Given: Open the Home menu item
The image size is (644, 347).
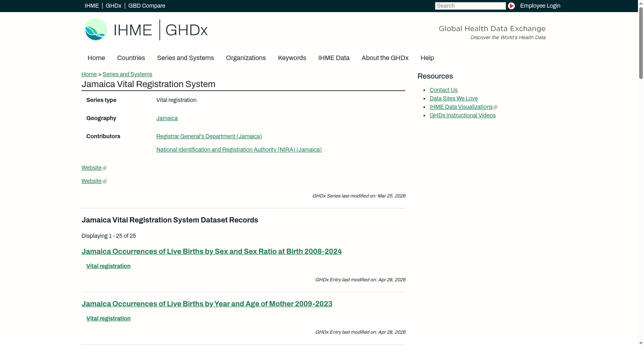Looking at the screenshot, I should (x=96, y=58).
